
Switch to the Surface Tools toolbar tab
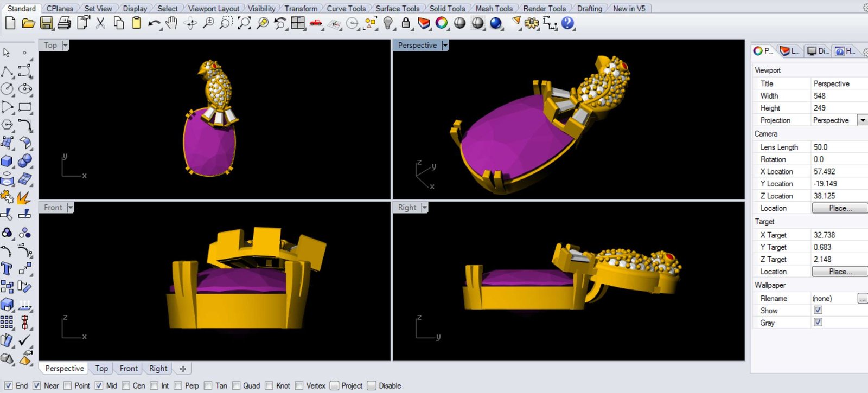click(397, 9)
